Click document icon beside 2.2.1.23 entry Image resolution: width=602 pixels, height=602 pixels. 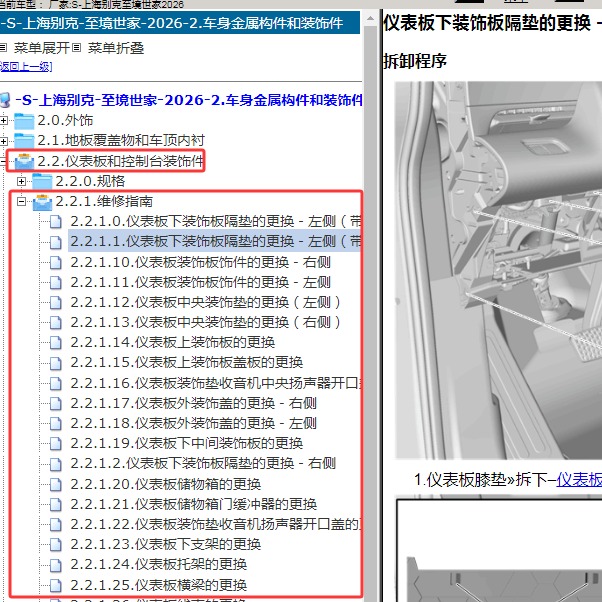click(x=56, y=544)
